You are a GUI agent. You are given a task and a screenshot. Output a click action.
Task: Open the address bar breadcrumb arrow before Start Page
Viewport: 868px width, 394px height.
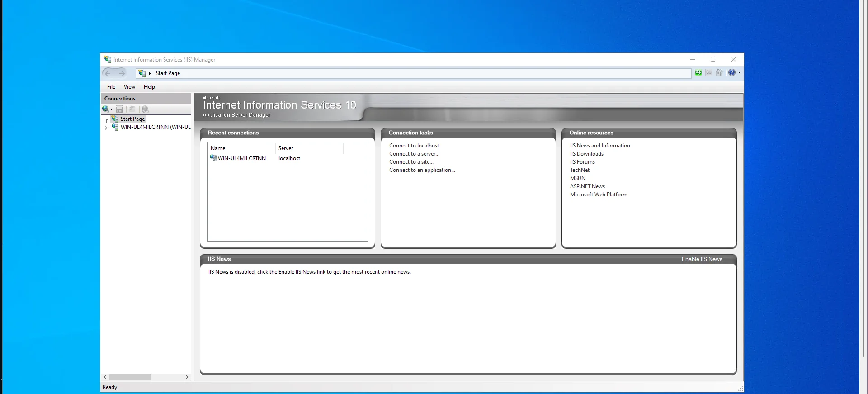tap(150, 73)
